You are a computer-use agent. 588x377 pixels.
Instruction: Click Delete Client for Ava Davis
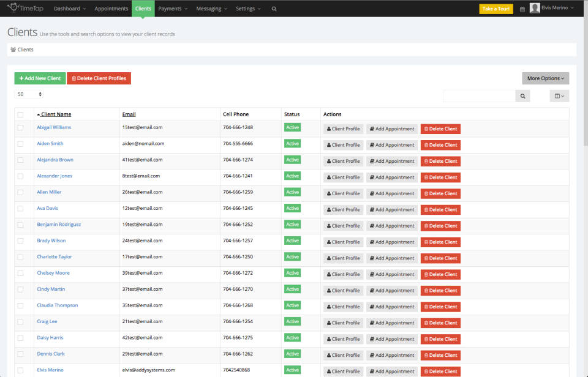(440, 209)
